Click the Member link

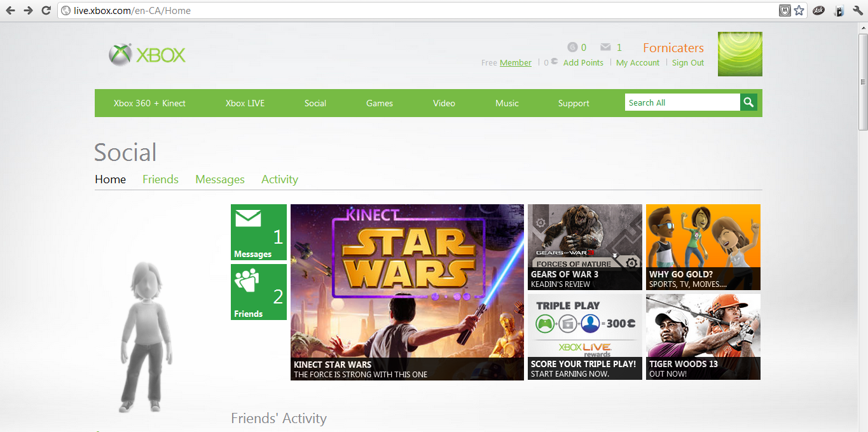(516, 62)
